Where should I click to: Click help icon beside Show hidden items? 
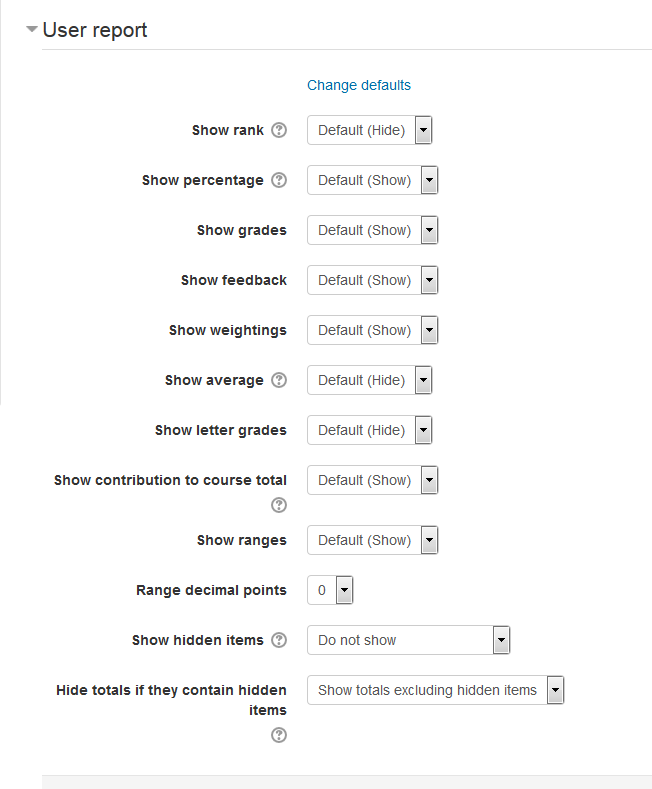(279, 640)
